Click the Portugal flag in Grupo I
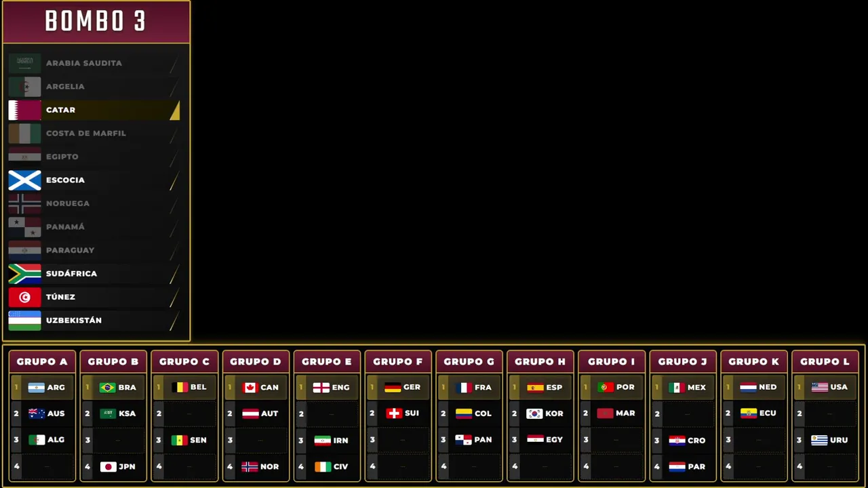Viewport: 868px width, 488px height. pyautogui.click(x=606, y=388)
